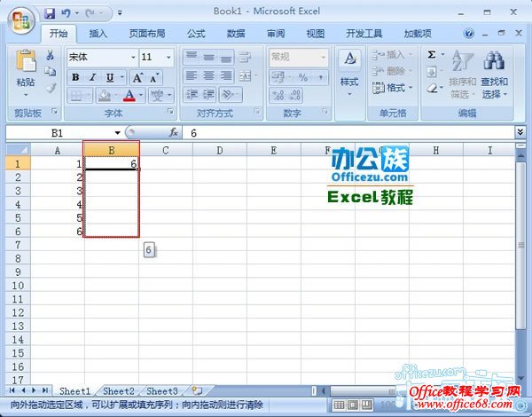The width and height of the screenshot is (532, 417).
Task: Open the AutoSum Σ dropdown arrow
Action: pos(442,54)
